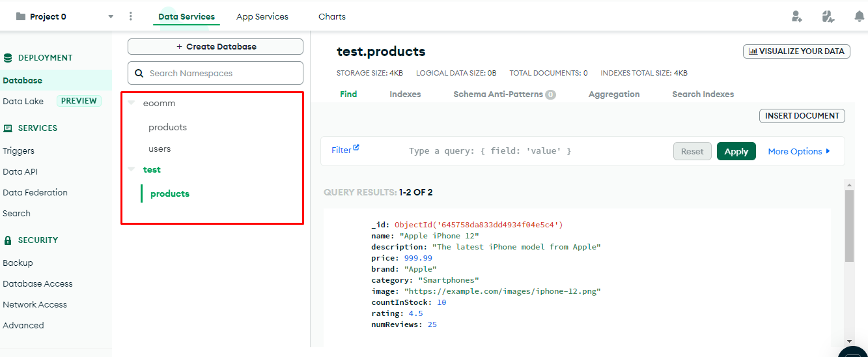Click the Create Database button
Image resolution: width=868 pixels, height=357 pixels.
[216, 47]
